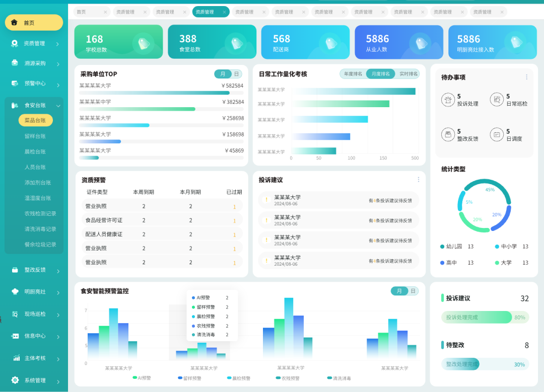
Task: Select the 菜品台账 submenu item
Action: coord(35,120)
